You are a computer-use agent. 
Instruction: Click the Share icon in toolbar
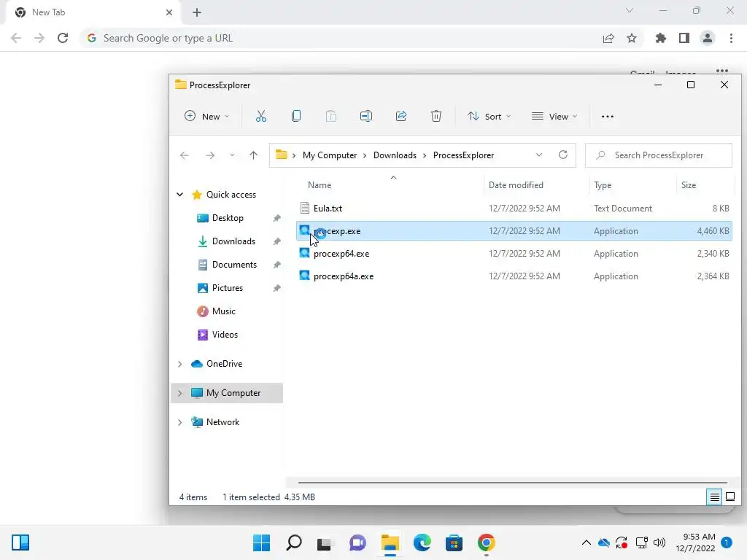(401, 116)
